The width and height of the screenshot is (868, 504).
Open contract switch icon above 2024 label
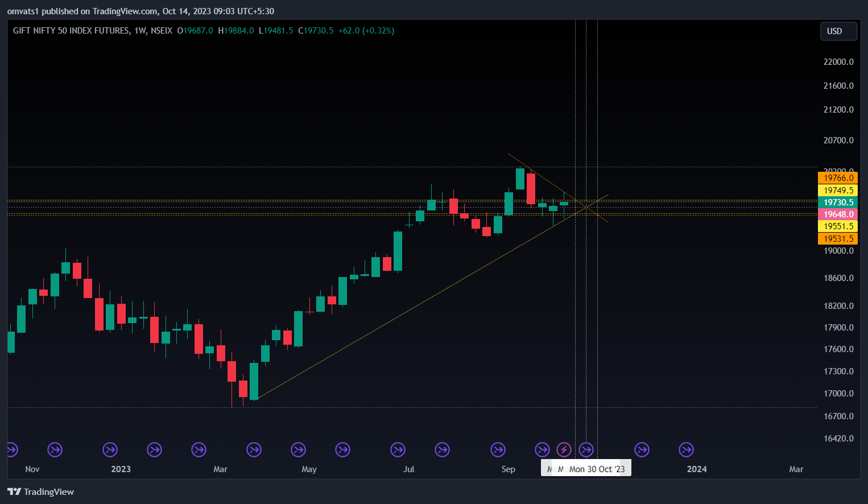[x=686, y=450]
